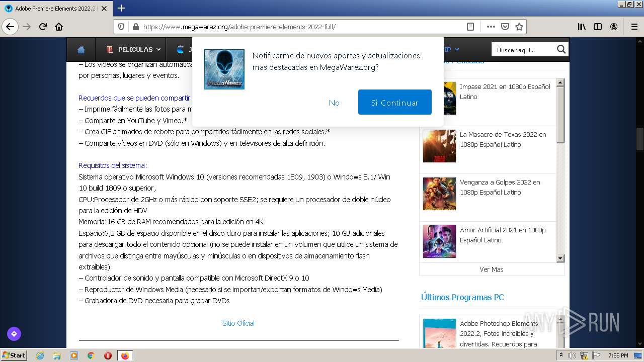Open Firefox hamburger menu

tap(634, 27)
